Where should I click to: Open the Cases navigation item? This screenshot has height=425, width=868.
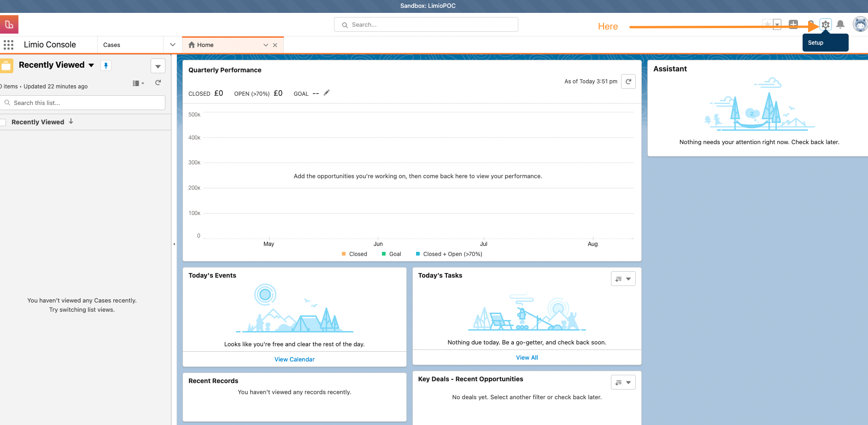click(111, 45)
